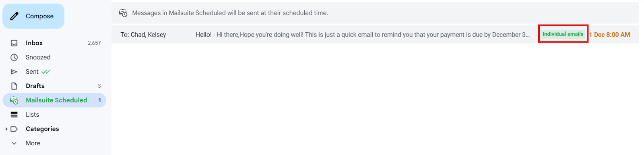Open the scheduled Hello! email to Chad, Kelsey
The height and width of the screenshot is (155, 644).
click(375, 35)
